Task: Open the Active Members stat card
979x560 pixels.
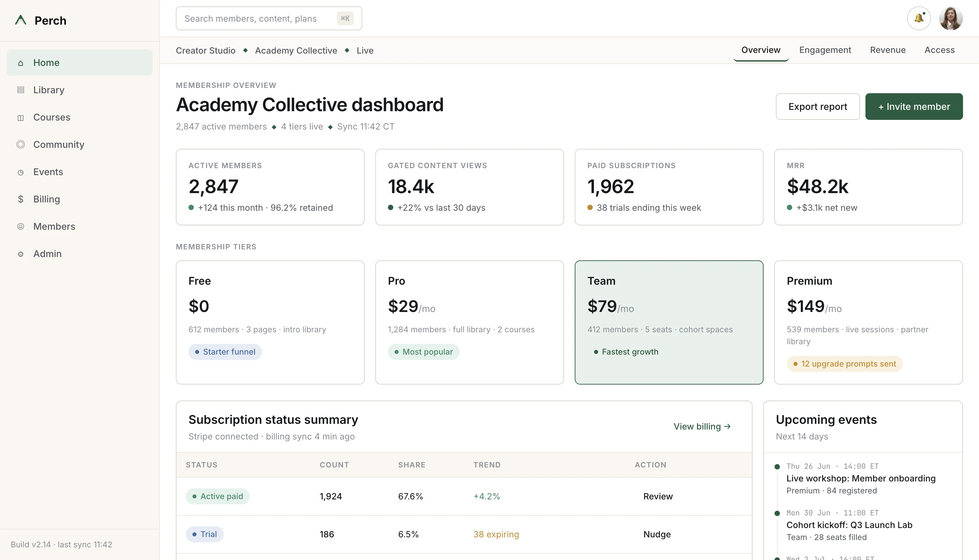Action: tap(270, 187)
